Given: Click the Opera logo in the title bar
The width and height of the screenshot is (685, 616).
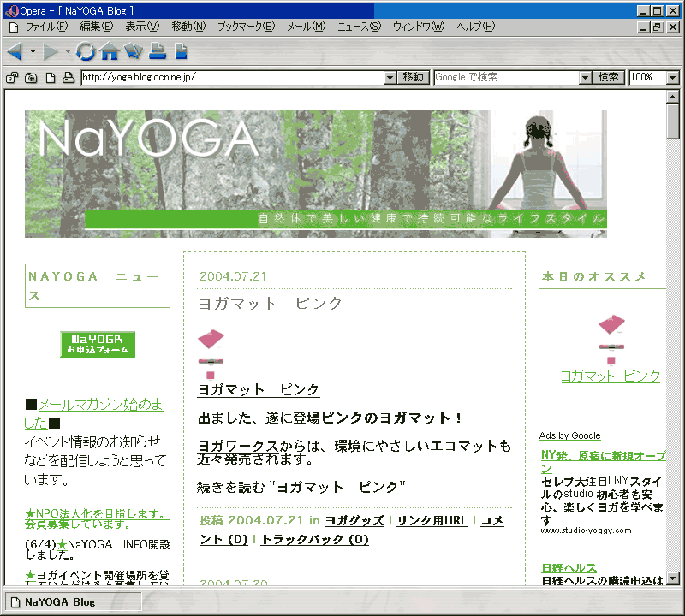Looking at the screenshot, I should click(12, 10).
